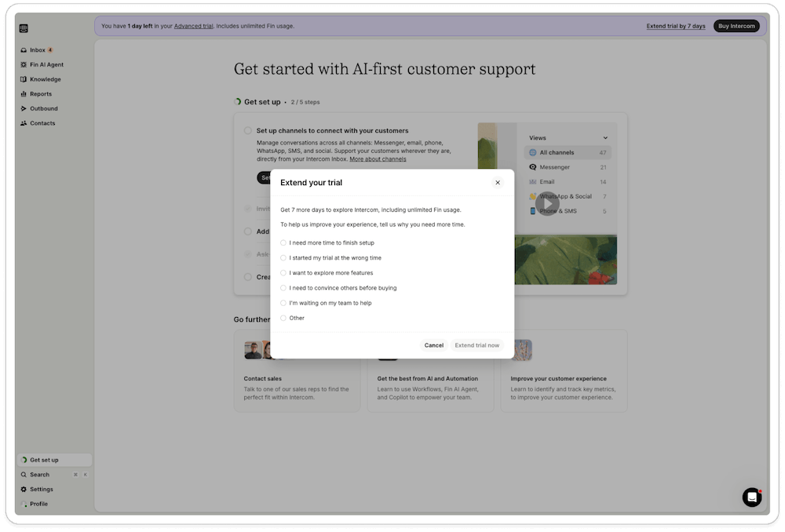Image resolution: width=785 pixels, height=532 pixels.
Task: Click the Email channel icon
Action: (x=533, y=182)
